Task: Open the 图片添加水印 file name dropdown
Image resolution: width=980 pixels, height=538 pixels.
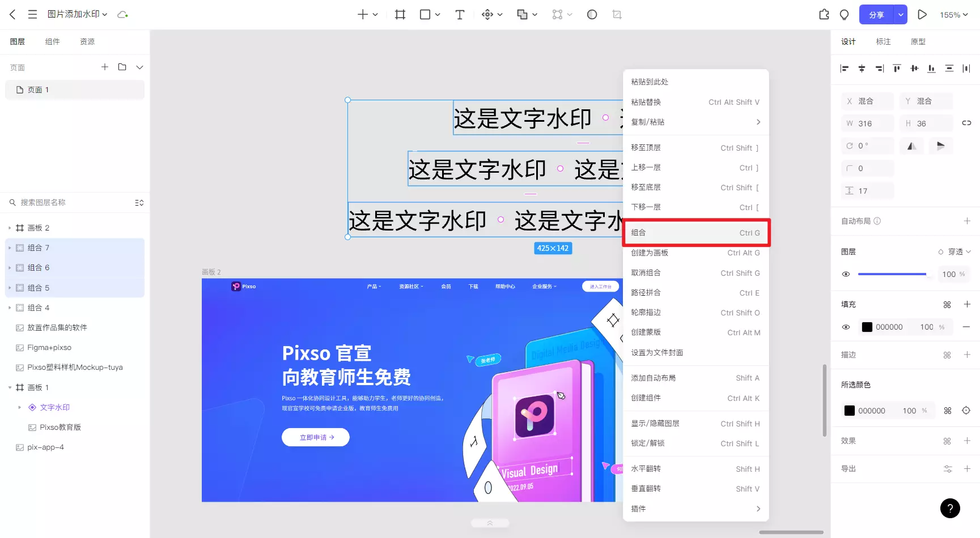Action: pos(77,14)
